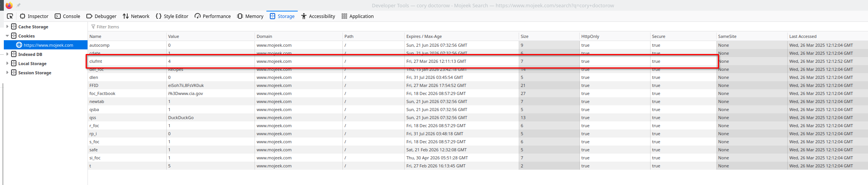
Task: Open the Accessibility tab
Action: 318,16
